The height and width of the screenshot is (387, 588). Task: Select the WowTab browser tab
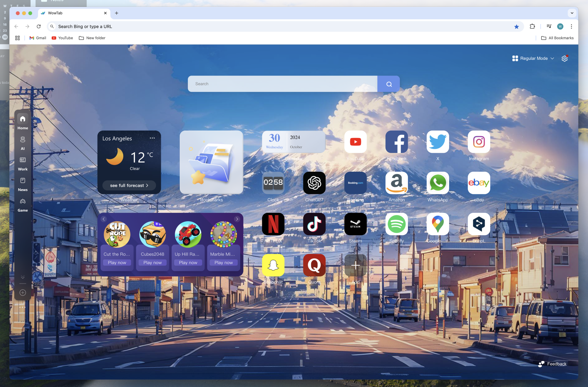coord(74,13)
